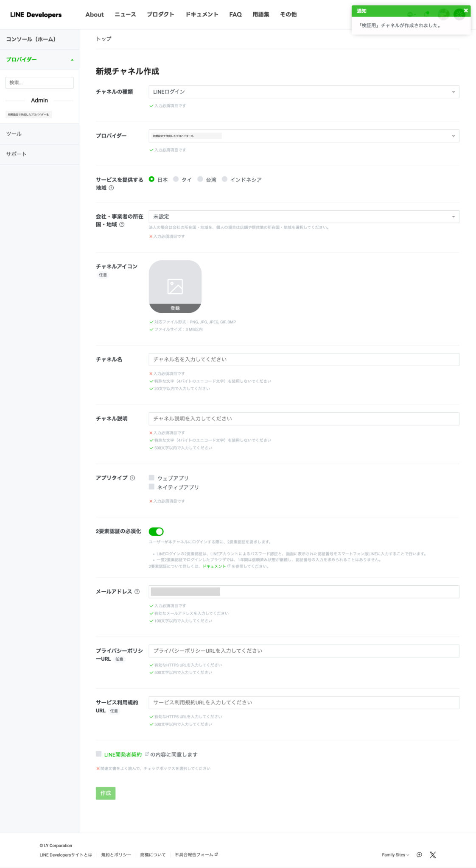This screenshot has height=868, width=476.
Task: Open the ドキュメント menu item
Action: pos(202,14)
